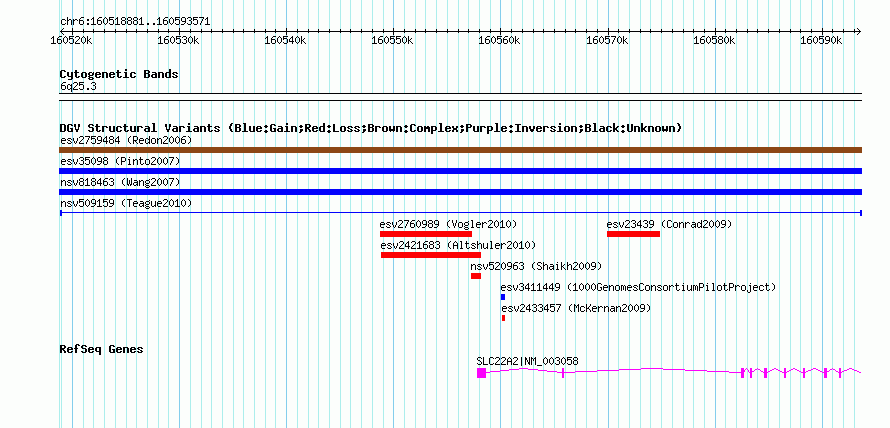Click the nsv818463 blue gain bar
Screen dimensions: 890x428
[x=460, y=192]
